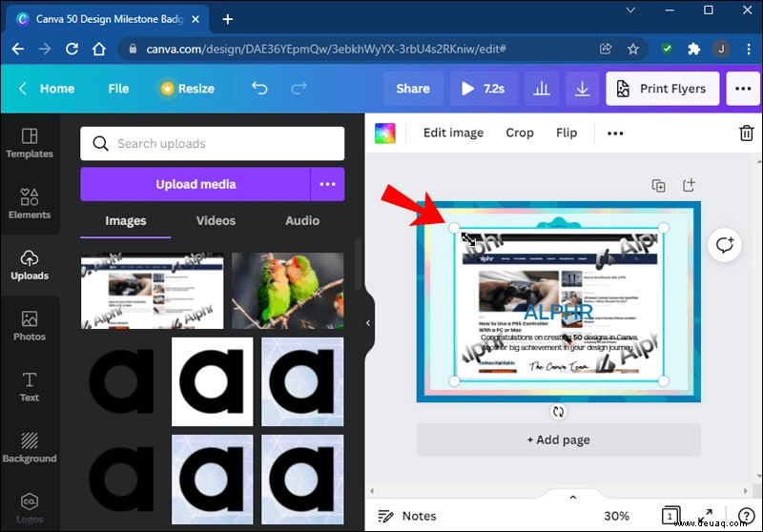
Task: Go back to Home
Action: [47, 89]
